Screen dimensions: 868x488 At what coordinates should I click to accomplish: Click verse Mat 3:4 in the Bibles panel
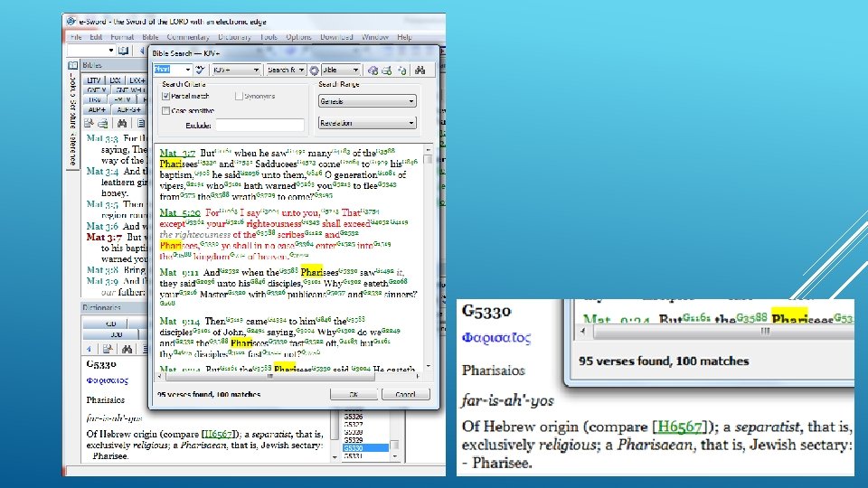102,172
